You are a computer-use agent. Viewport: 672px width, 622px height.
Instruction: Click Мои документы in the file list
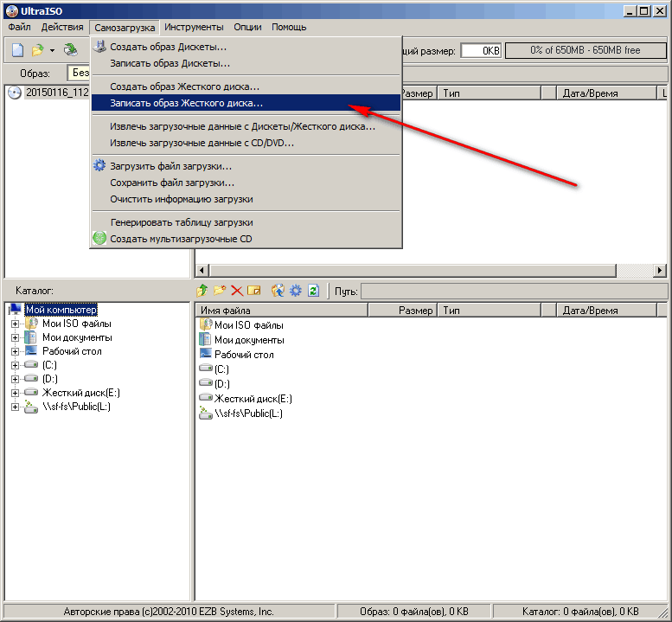pyautogui.click(x=249, y=340)
